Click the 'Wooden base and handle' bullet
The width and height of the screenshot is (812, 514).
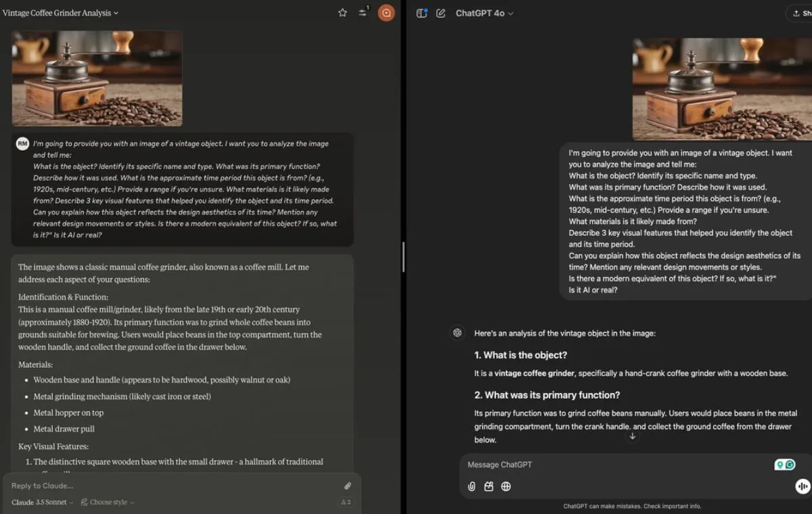pyautogui.click(x=162, y=380)
